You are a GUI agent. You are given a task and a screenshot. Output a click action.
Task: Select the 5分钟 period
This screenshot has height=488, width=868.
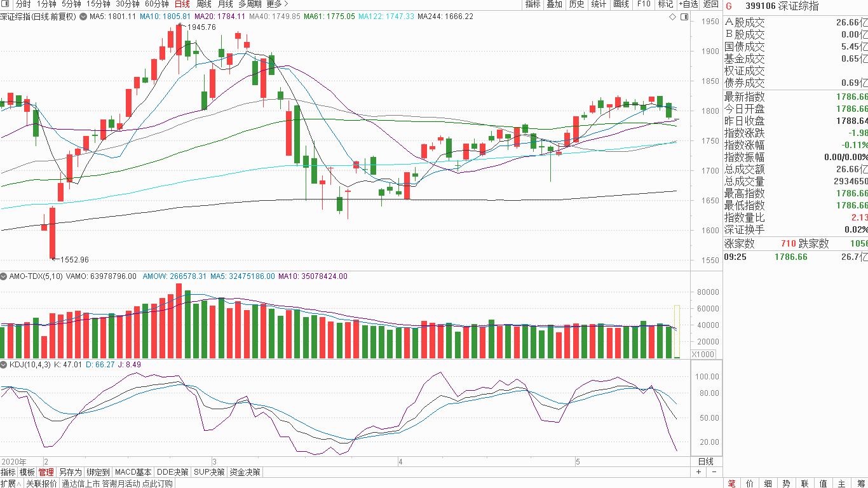click(x=71, y=4)
